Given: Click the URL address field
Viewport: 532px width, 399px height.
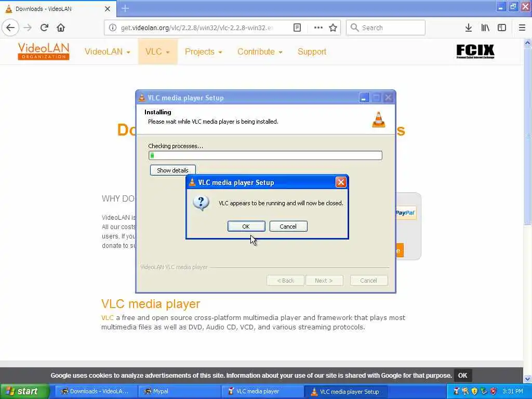Looking at the screenshot, I should 197,28.
